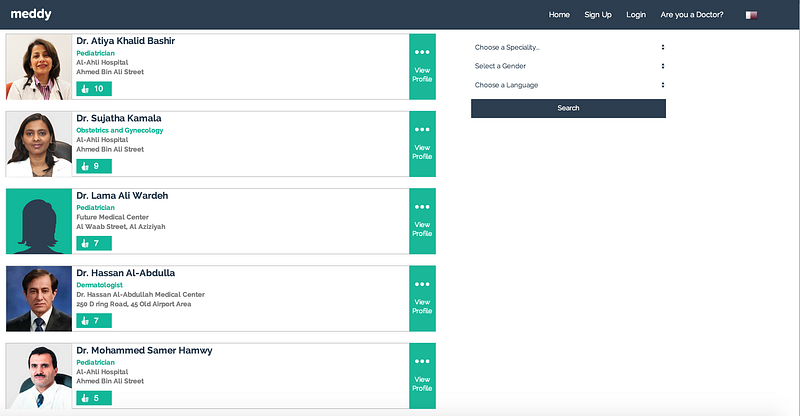The width and height of the screenshot is (800, 416).
Task: Open Dr. Lama Ali Wardeh name link
Action: point(122,195)
